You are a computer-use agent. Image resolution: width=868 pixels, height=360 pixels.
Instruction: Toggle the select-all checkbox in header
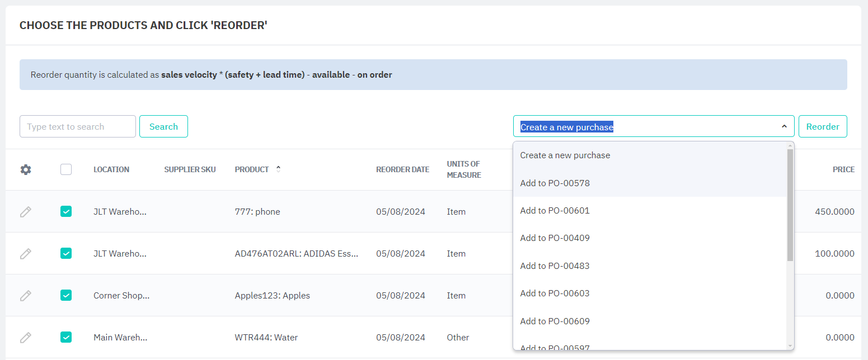[x=66, y=169]
